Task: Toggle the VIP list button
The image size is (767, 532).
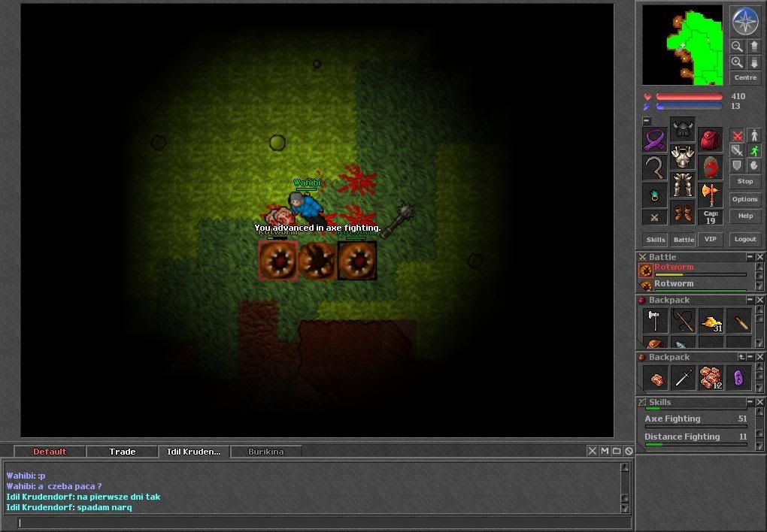Action: [711, 239]
